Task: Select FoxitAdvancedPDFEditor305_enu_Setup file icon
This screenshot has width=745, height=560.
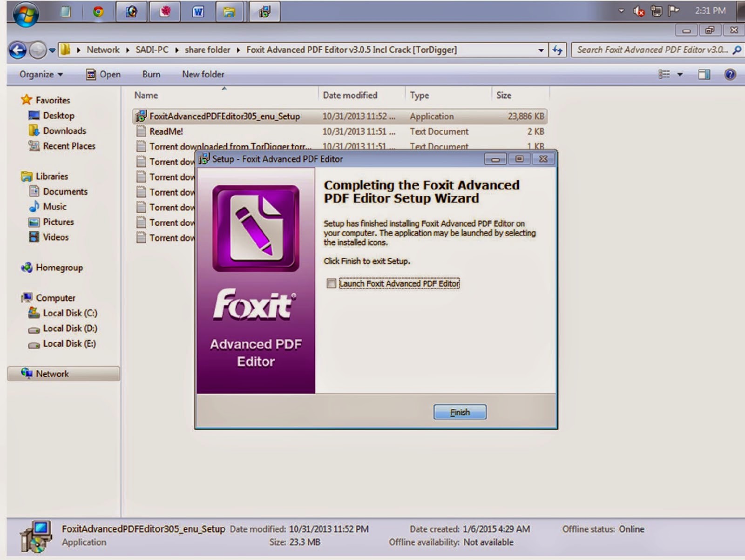Action: tap(141, 116)
